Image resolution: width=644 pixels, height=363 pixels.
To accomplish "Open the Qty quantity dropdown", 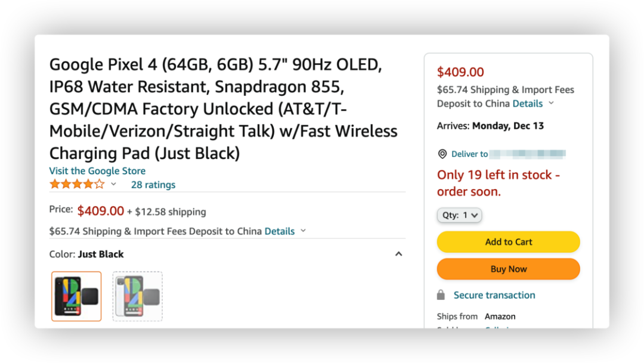I will point(459,215).
